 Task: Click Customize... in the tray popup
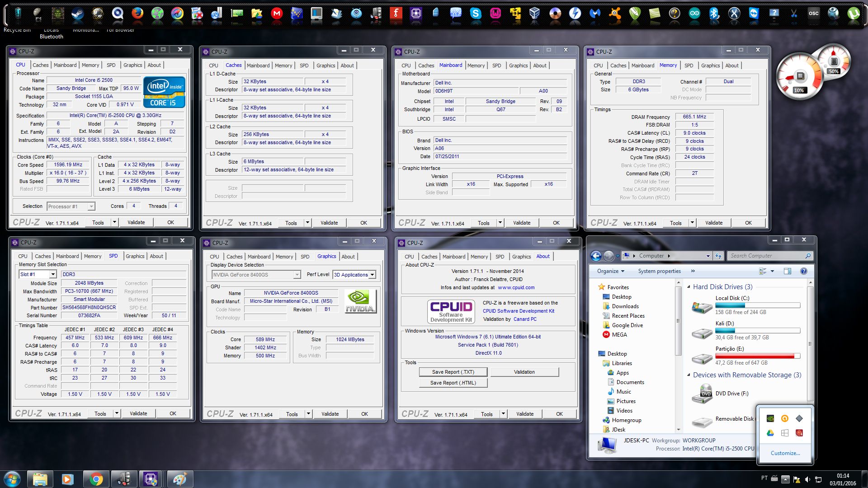click(785, 453)
